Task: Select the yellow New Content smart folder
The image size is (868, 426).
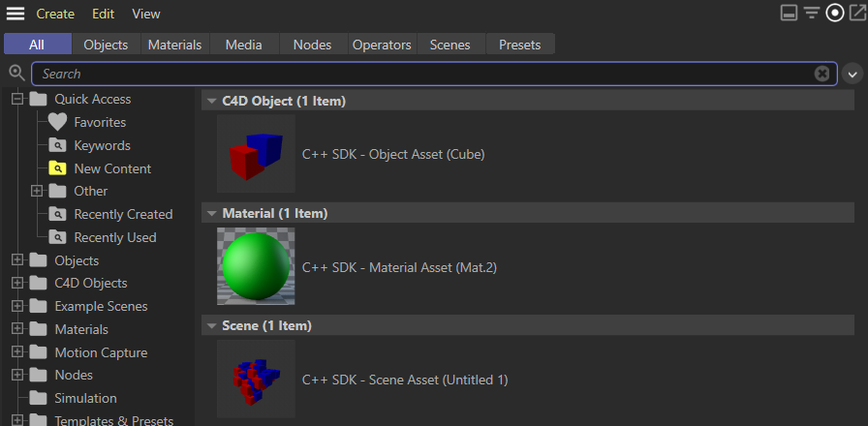Action: point(57,168)
